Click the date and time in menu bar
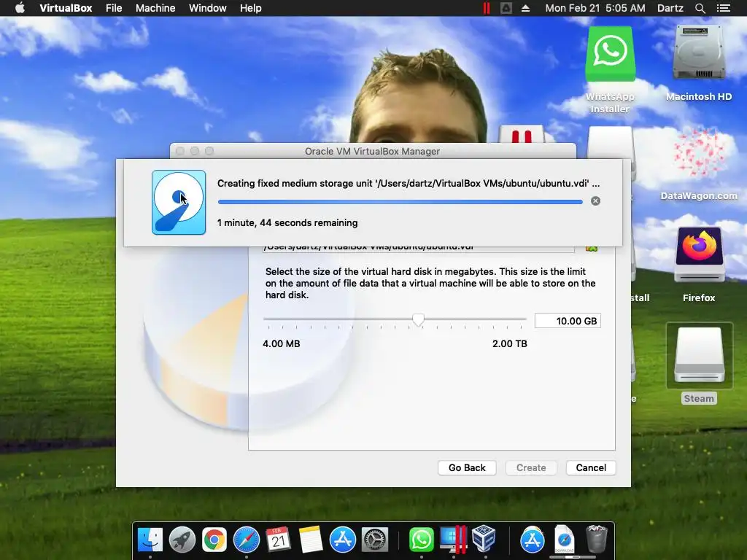The width and height of the screenshot is (747, 560). (x=595, y=8)
